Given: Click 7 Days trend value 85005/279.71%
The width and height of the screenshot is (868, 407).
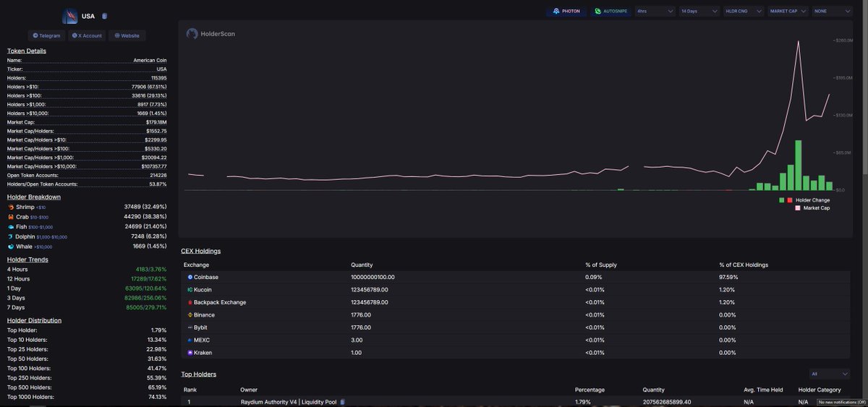Looking at the screenshot, I should coord(146,307).
